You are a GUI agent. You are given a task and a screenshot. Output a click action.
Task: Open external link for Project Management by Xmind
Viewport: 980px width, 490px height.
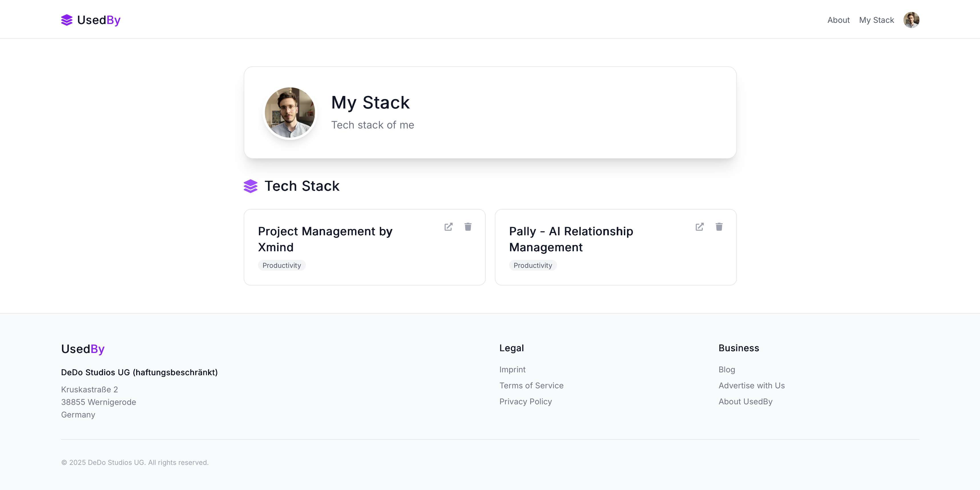pos(449,227)
